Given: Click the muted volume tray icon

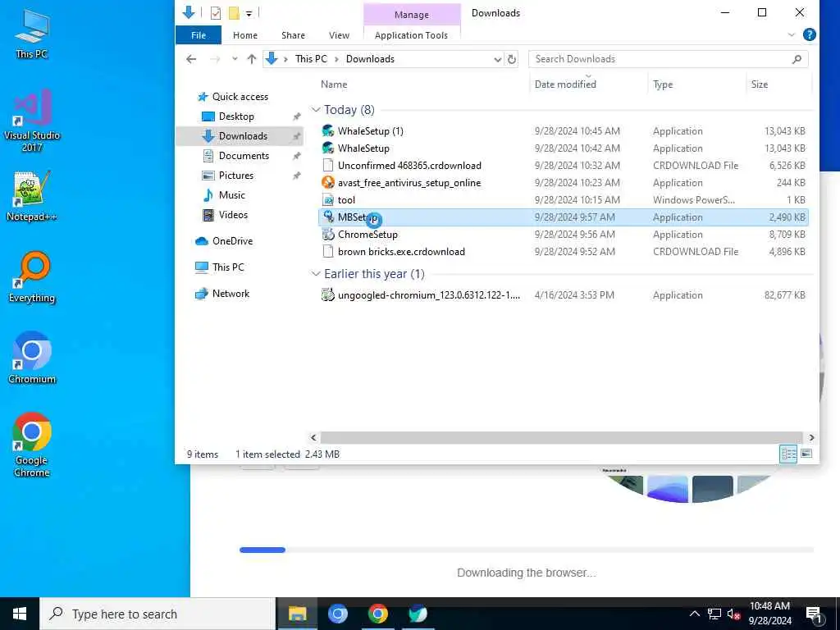Looking at the screenshot, I should pyautogui.click(x=733, y=614).
